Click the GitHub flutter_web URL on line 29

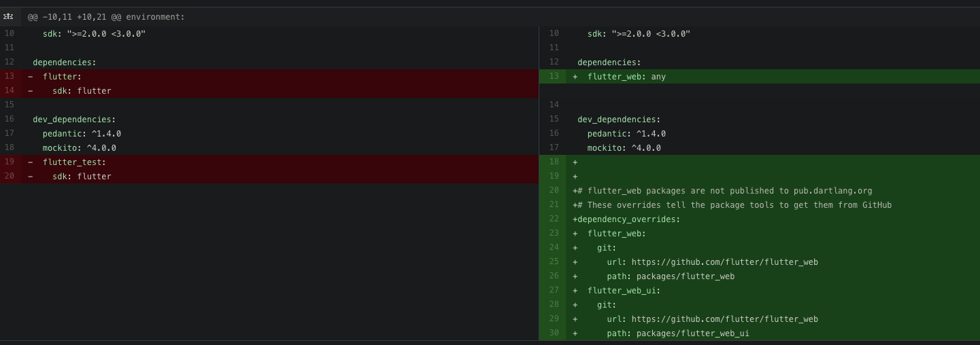point(724,319)
